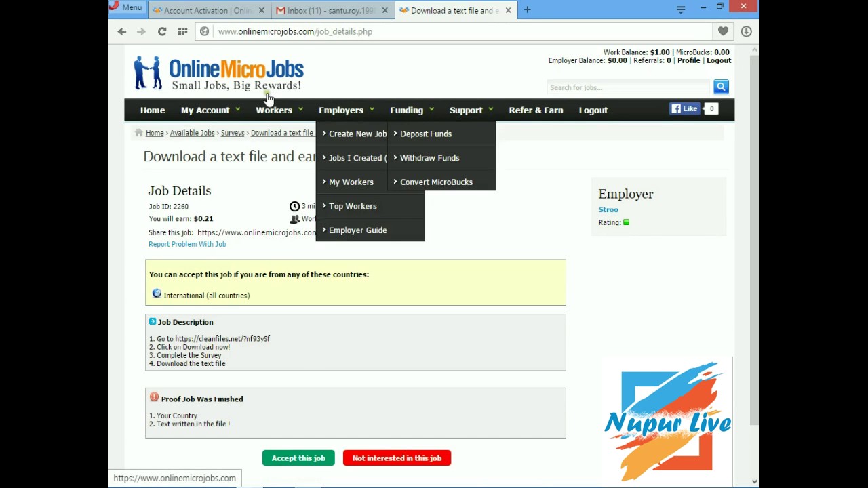Click the OnlineMicroJobs logo

click(x=218, y=73)
